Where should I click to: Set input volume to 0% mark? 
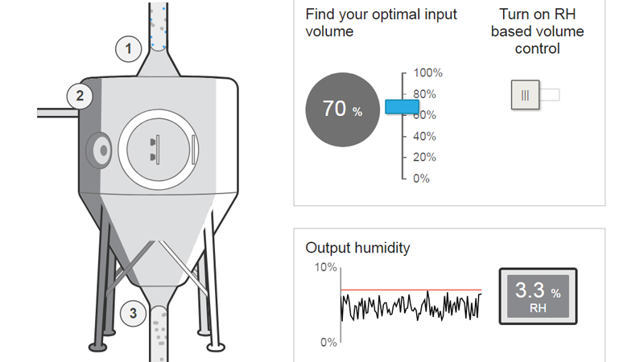coord(404,178)
